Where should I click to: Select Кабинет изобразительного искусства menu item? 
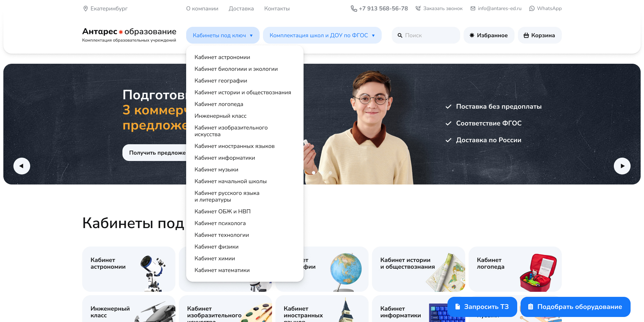pyautogui.click(x=231, y=131)
